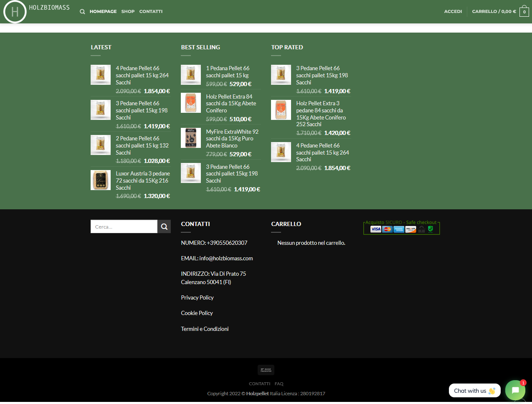Image resolution: width=532 pixels, height=404 pixels.
Task: Open Latest product 3 Pedane Pellet 198 Sacchi
Action: 142,110
